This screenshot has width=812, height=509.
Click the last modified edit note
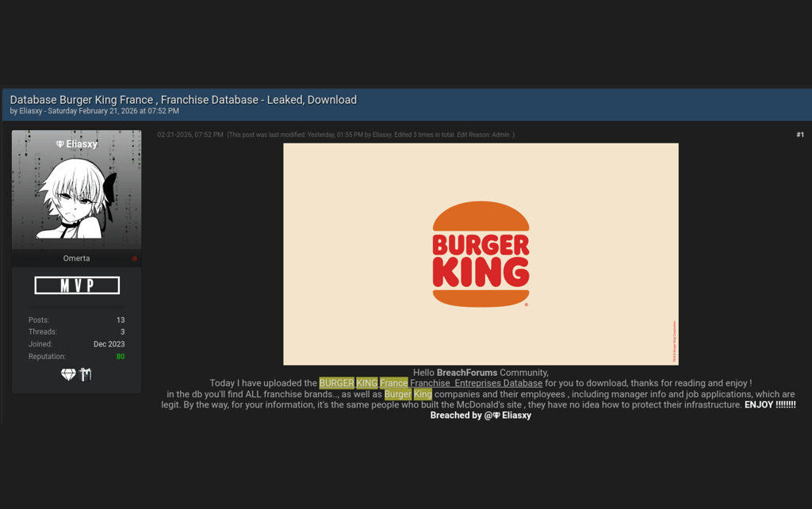371,135
